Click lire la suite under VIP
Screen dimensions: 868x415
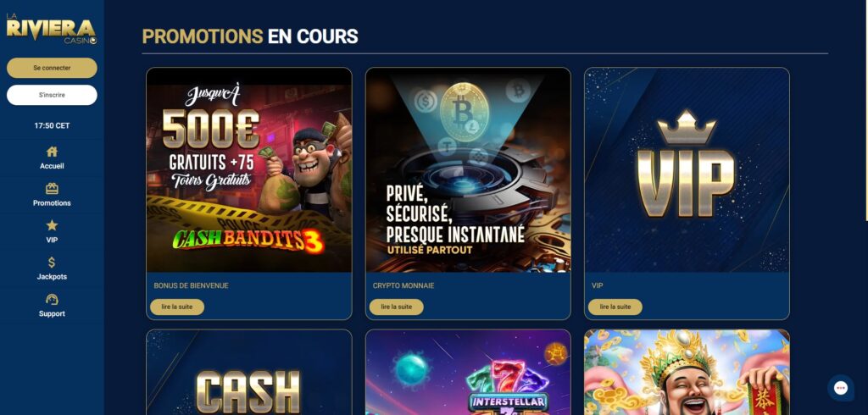coord(615,307)
